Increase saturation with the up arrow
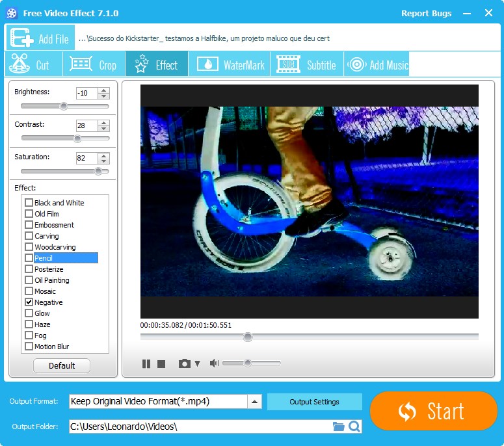Viewport: 504px width, 446px height. [103, 155]
